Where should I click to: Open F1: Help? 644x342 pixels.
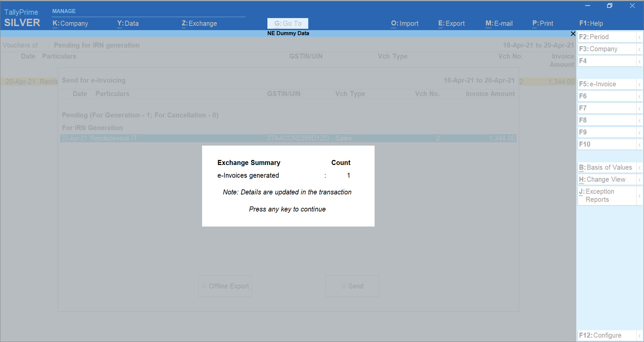click(x=591, y=23)
